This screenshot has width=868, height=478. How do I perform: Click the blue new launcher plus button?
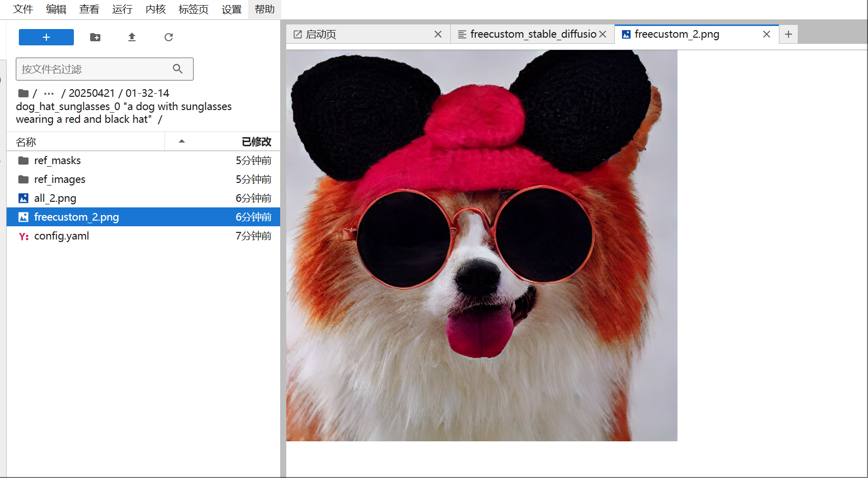(46, 37)
